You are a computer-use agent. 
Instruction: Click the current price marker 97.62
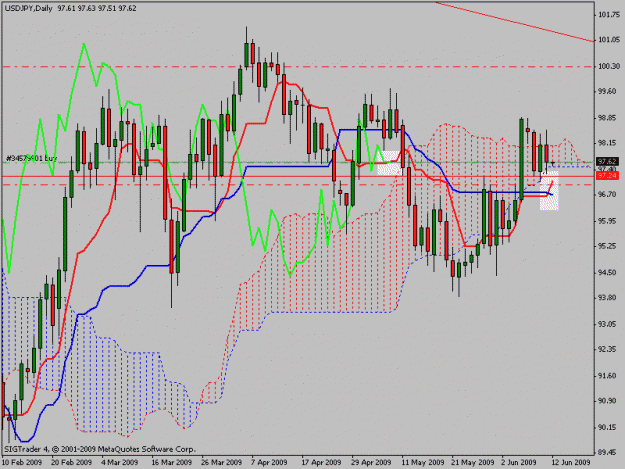(607, 161)
